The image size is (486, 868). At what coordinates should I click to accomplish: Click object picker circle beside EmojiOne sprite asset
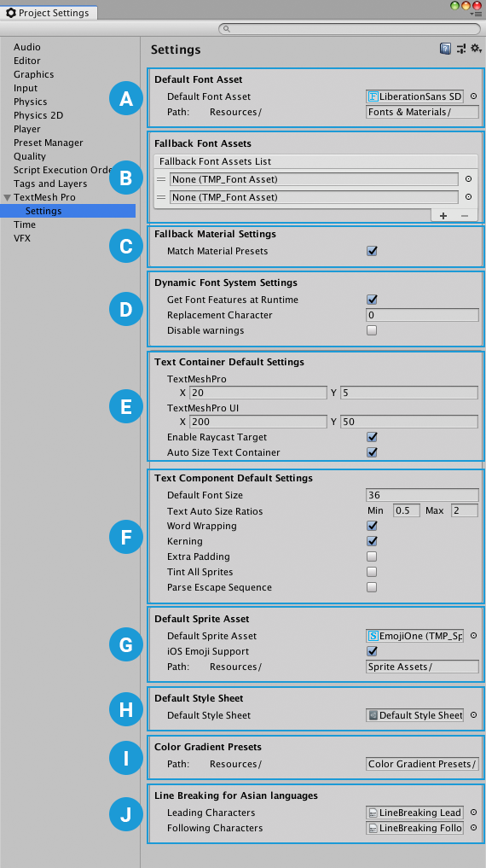pyautogui.click(x=474, y=636)
